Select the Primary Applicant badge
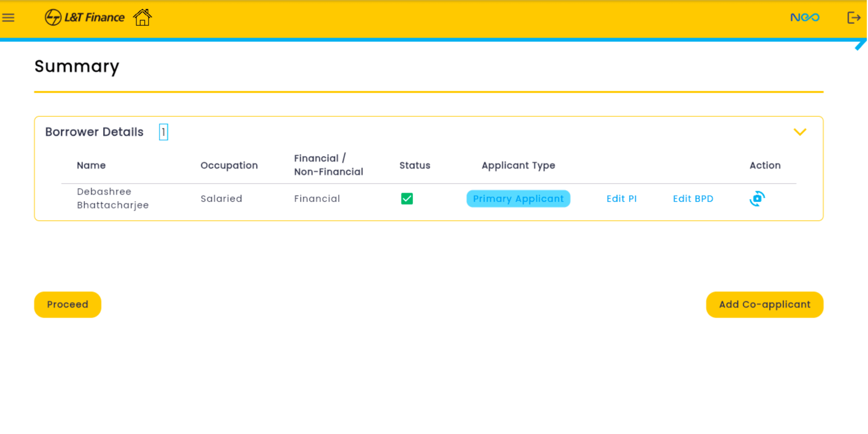 coord(518,199)
